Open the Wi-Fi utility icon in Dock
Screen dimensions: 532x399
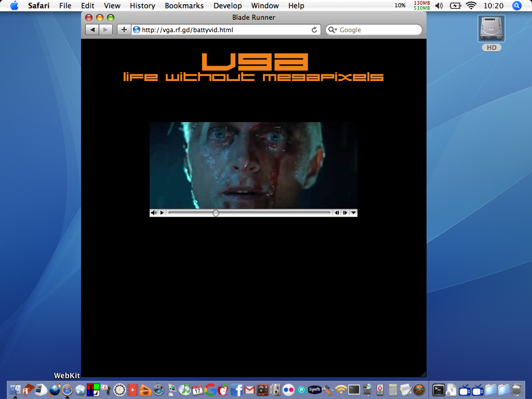click(341, 390)
